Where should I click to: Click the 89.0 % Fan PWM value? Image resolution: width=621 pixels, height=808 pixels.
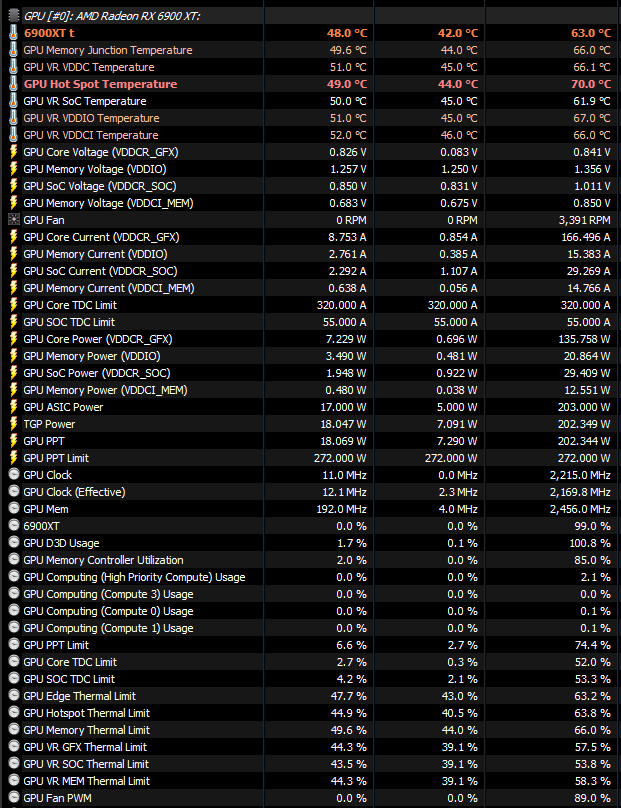click(593, 798)
